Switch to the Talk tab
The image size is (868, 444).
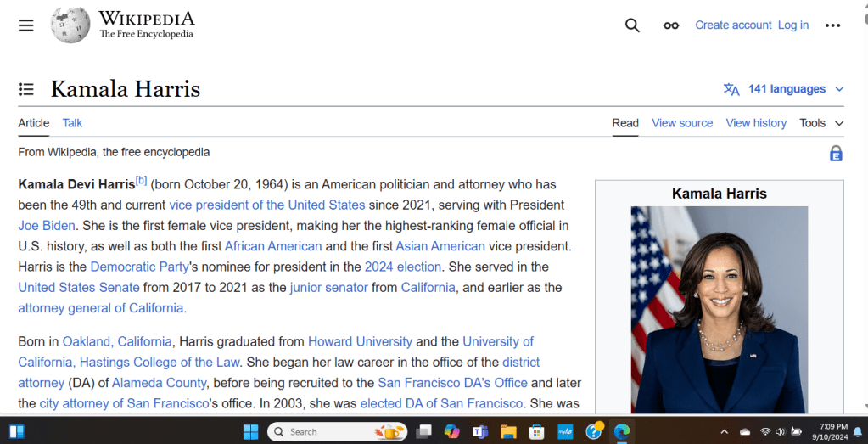pyautogui.click(x=72, y=123)
